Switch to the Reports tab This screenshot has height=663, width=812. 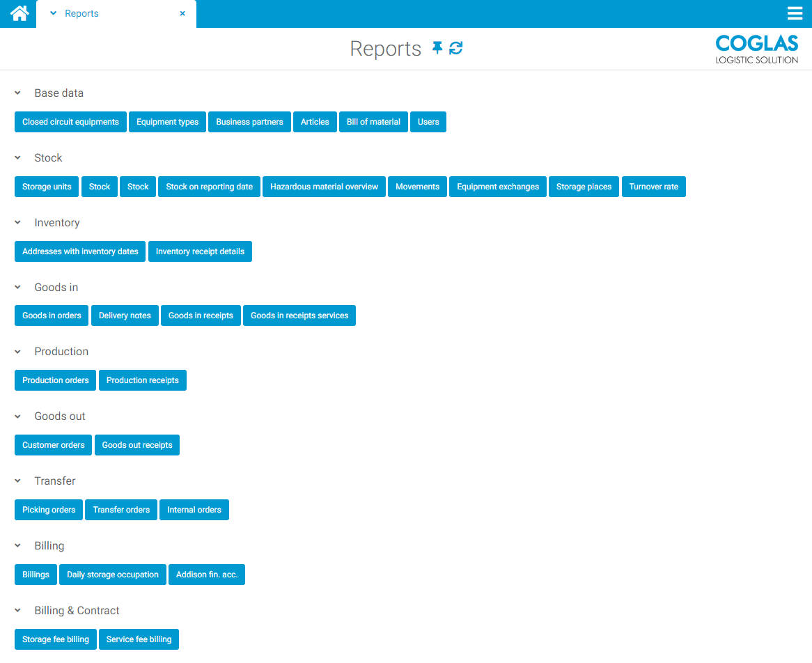[x=81, y=13]
